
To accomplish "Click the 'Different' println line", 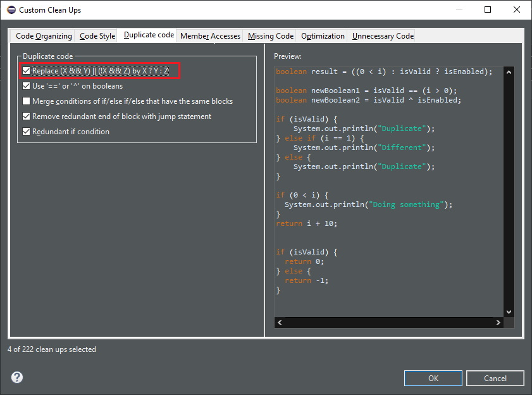I will pos(364,147).
